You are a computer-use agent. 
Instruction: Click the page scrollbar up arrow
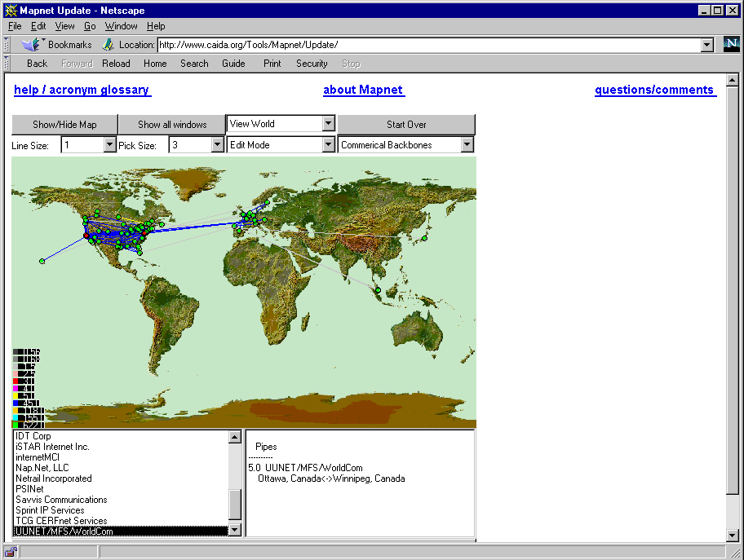(732, 80)
